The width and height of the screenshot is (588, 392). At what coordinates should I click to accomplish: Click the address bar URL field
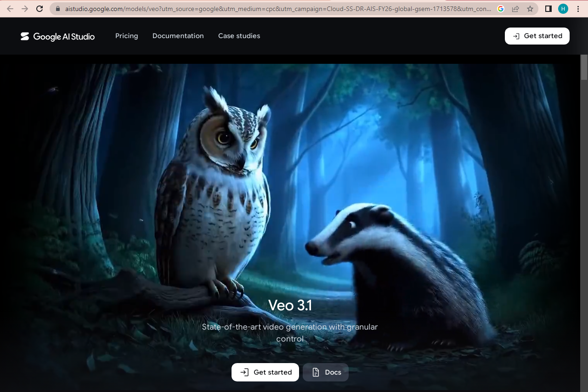(x=278, y=9)
